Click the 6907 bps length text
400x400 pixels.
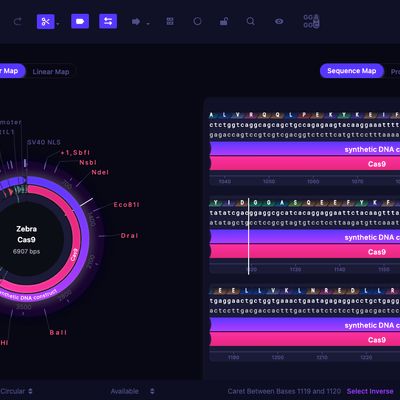(26, 252)
